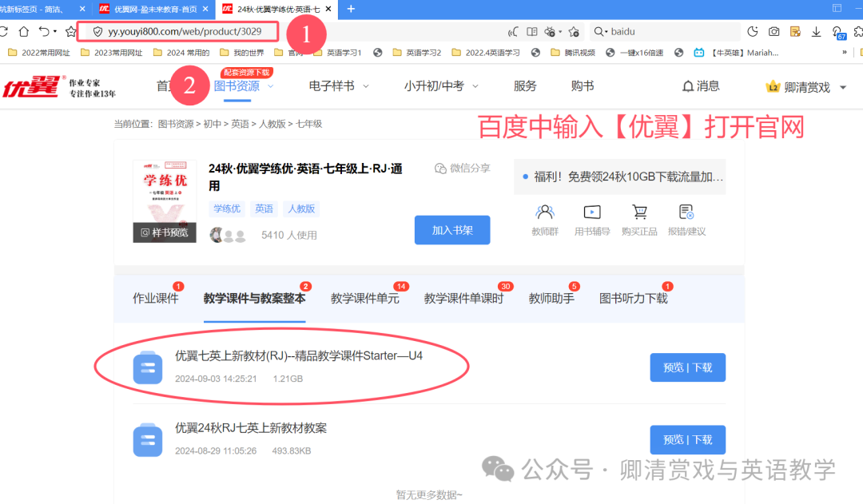Click the 加入书架 button

coord(452,230)
